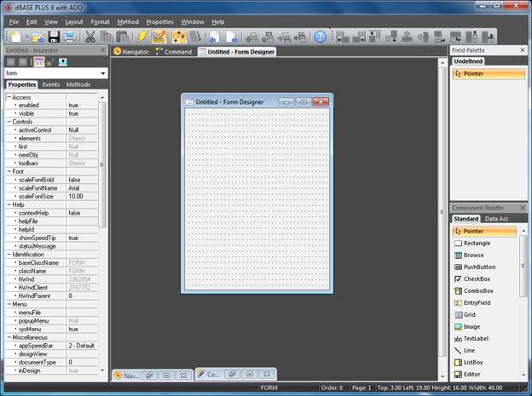This screenshot has height=396, width=532.
Task: Click the scaleFontSize value field
Action: [82, 196]
